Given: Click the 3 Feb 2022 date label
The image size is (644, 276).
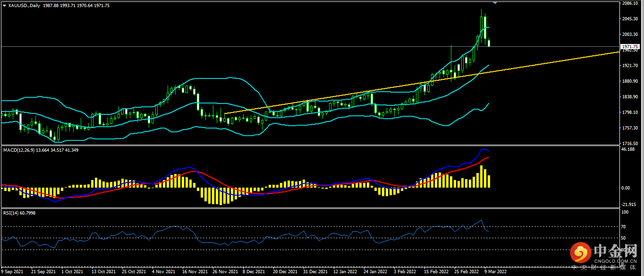Looking at the screenshot, I should tap(405, 272).
